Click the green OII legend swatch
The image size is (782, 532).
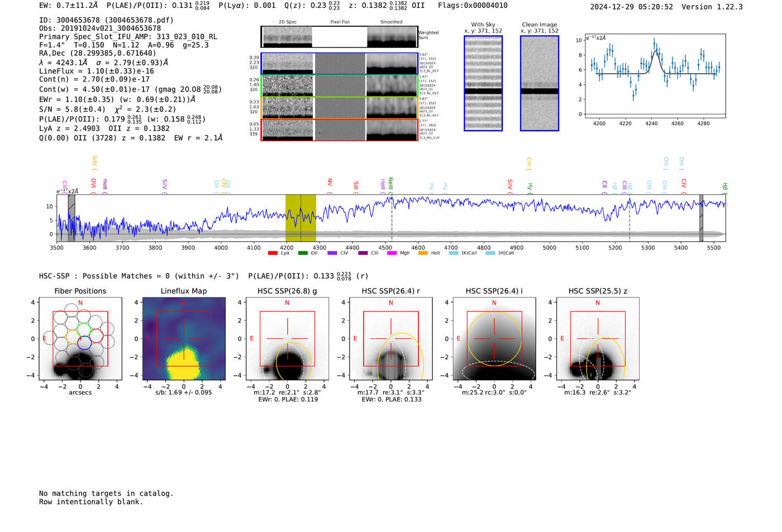tap(303, 253)
